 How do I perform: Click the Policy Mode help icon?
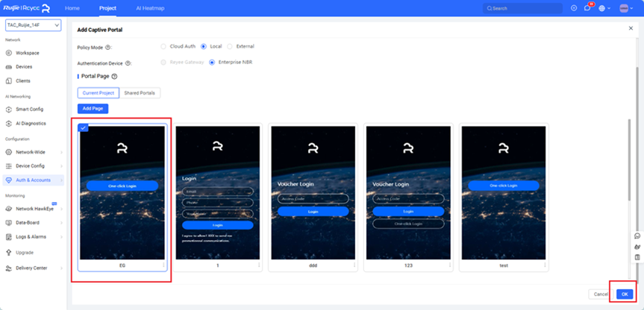coord(107,48)
